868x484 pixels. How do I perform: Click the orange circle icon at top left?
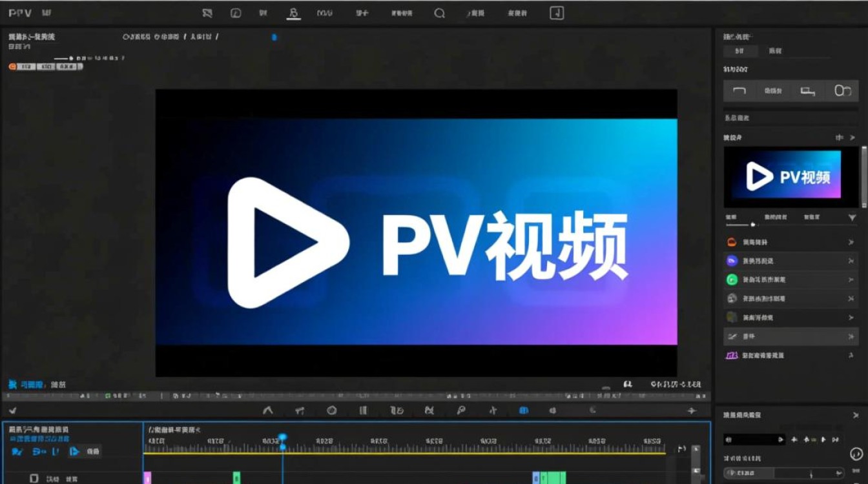click(x=12, y=66)
